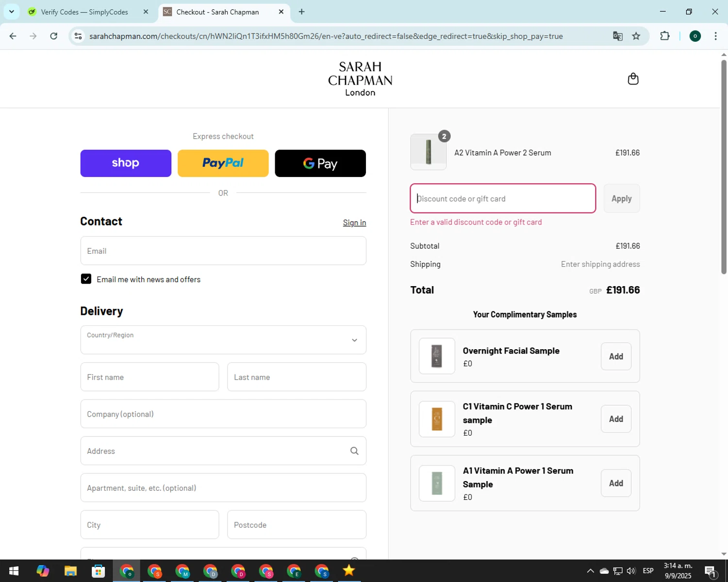This screenshot has height=582, width=728.
Task: Open the clock showing 3:14 a. m.
Action: [678, 571]
